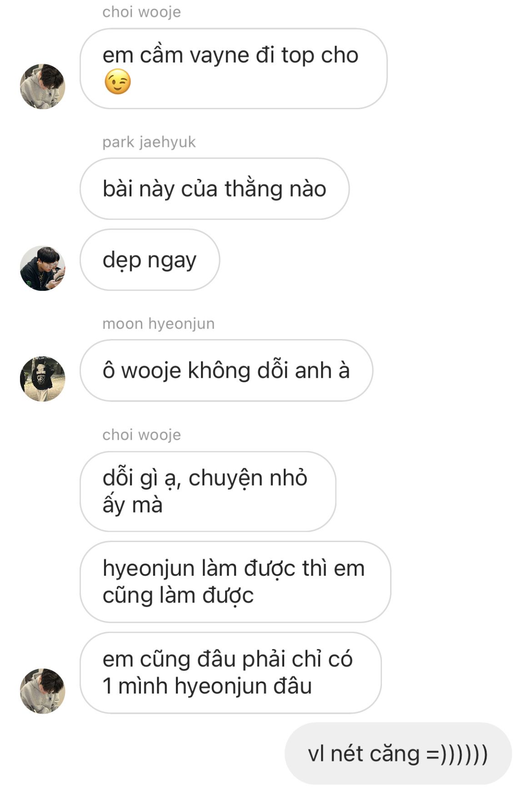Tap the 'dẹp ngay' message bubble
Viewport: 532px width, 791px height.
[x=150, y=260]
